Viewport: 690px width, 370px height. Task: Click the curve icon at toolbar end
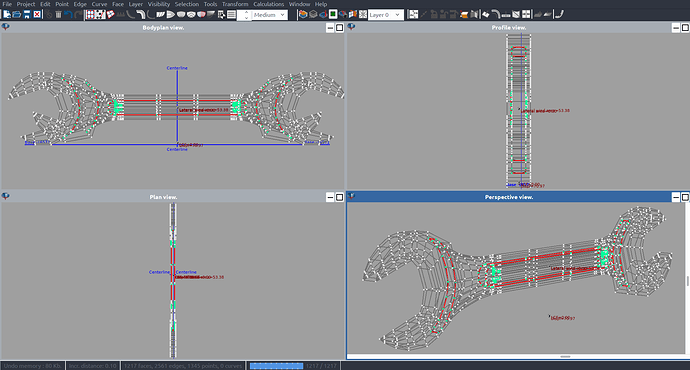(x=559, y=15)
